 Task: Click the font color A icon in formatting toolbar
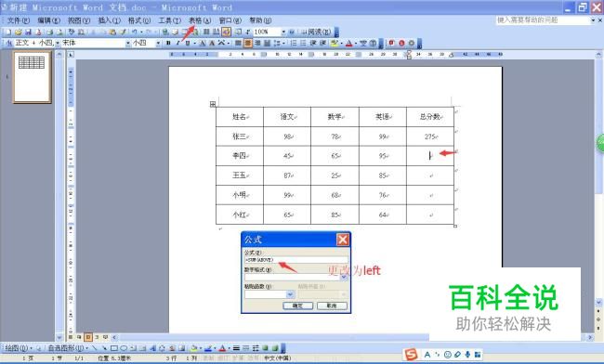click(x=349, y=43)
